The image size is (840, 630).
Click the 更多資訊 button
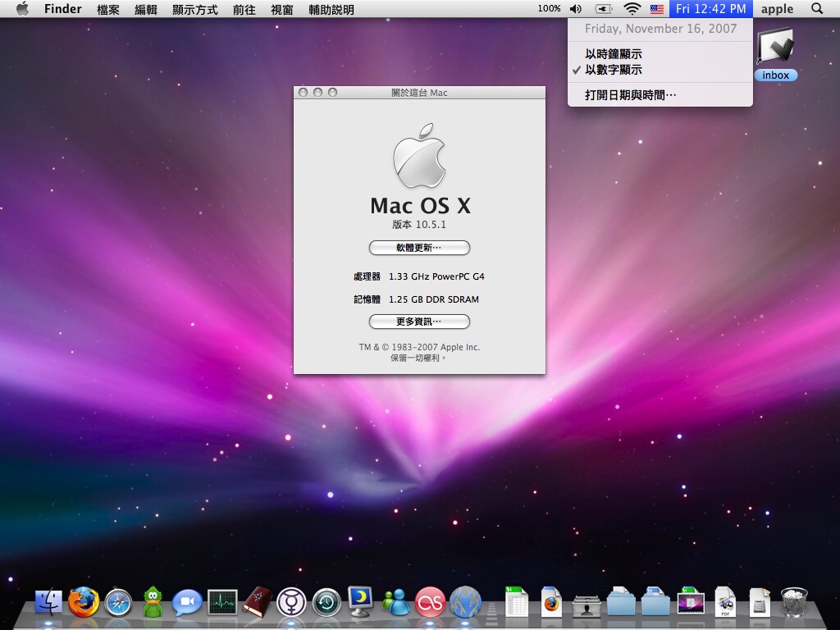(419, 322)
